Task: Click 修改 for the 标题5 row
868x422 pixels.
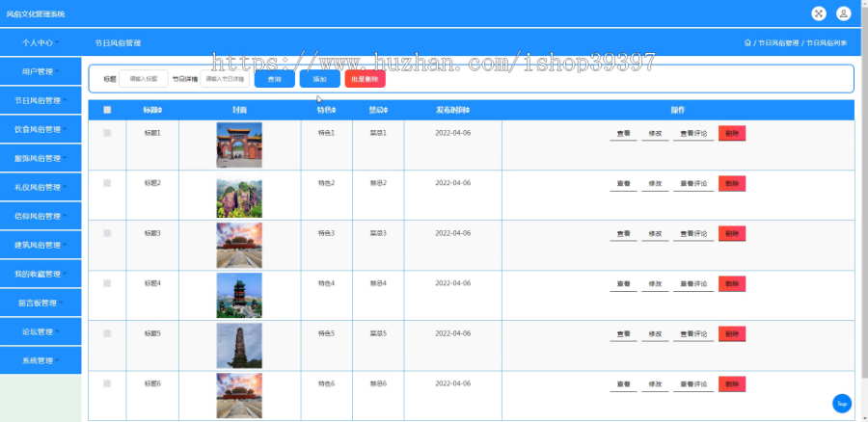Action: (655, 334)
